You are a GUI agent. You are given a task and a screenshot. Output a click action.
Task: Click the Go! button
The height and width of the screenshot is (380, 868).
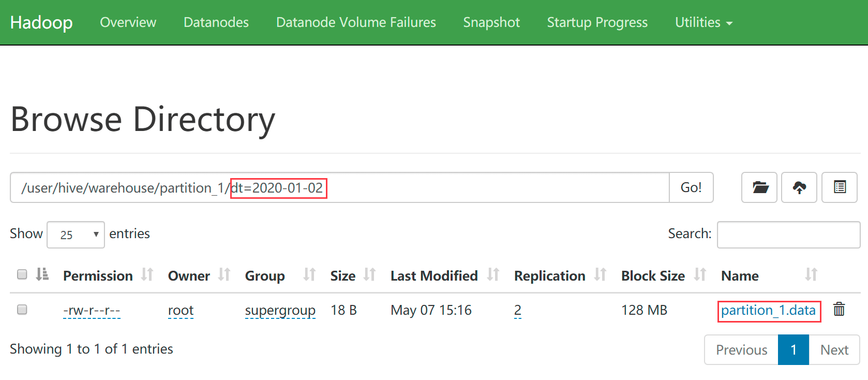(x=691, y=187)
